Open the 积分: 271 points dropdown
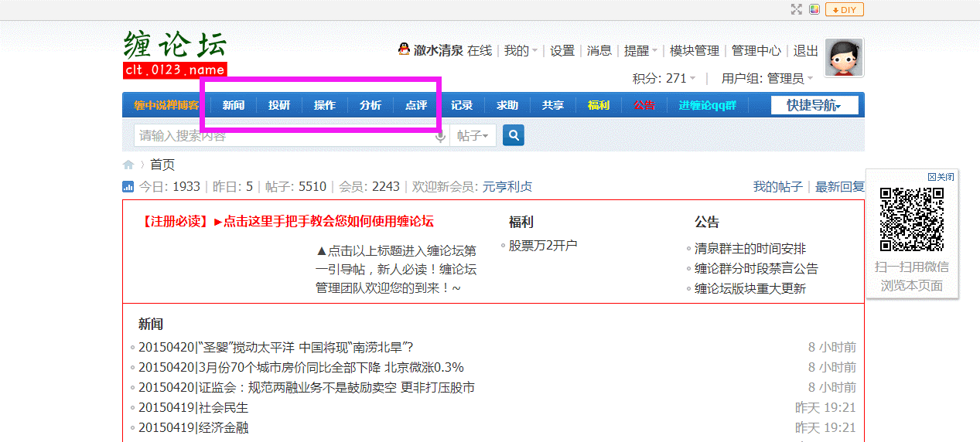Image resolution: width=980 pixels, height=442 pixels. click(664, 78)
